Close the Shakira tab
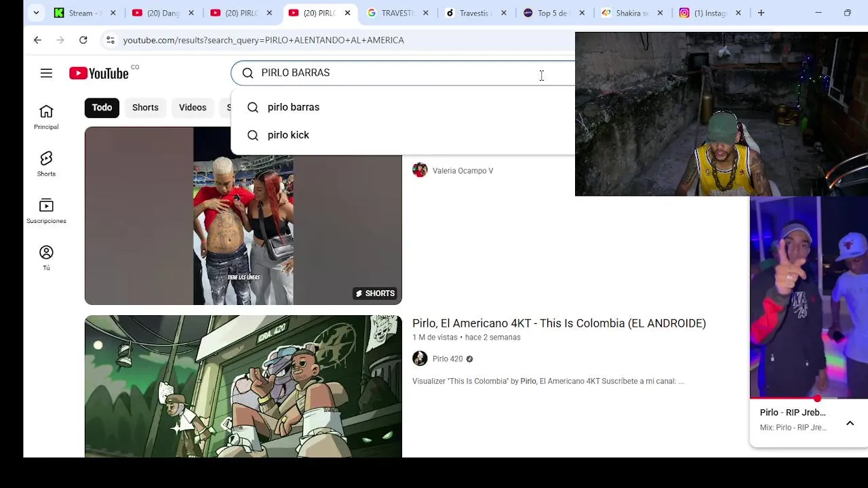868x488 pixels. pyautogui.click(x=660, y=13)
